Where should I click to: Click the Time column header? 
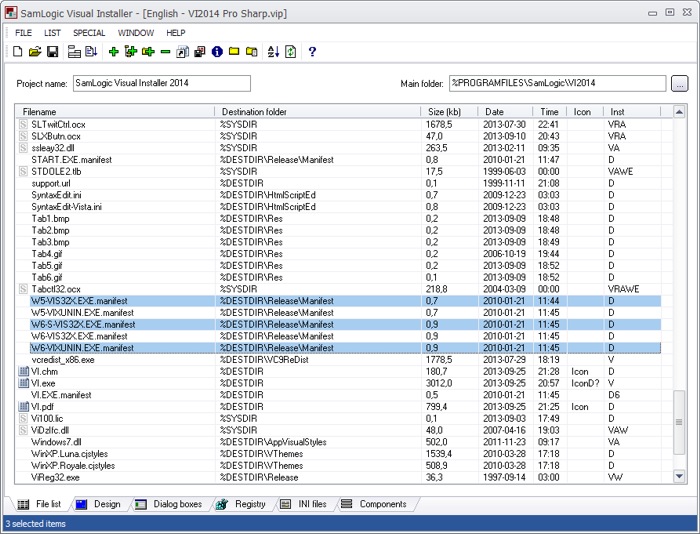coord(550,112)
